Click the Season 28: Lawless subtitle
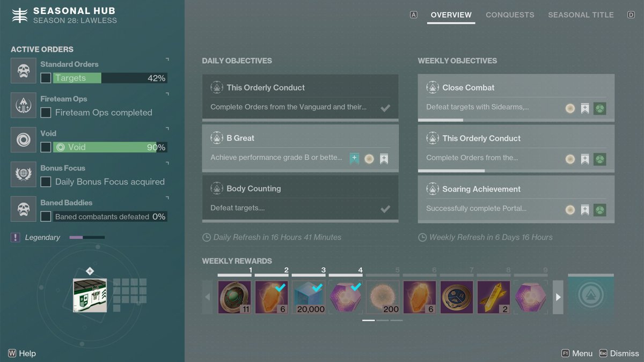The width and height of the screenshot is (644, 362). (75, 20)
